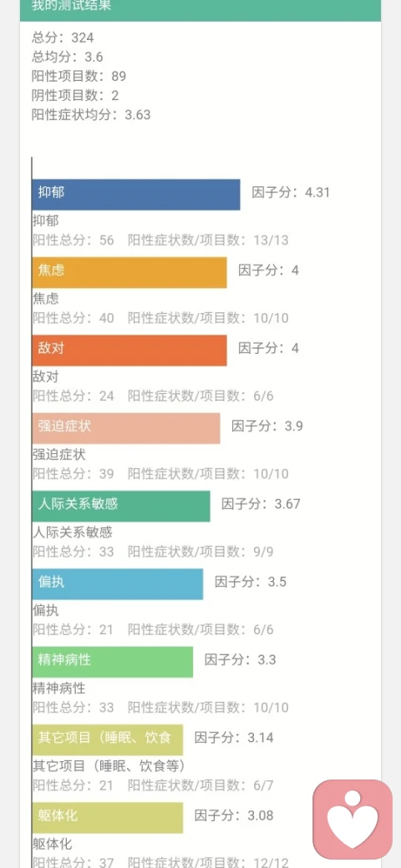Select the orange 焦虑 bar
Screen dimensions: 401x868
click(x=129, y=272)
